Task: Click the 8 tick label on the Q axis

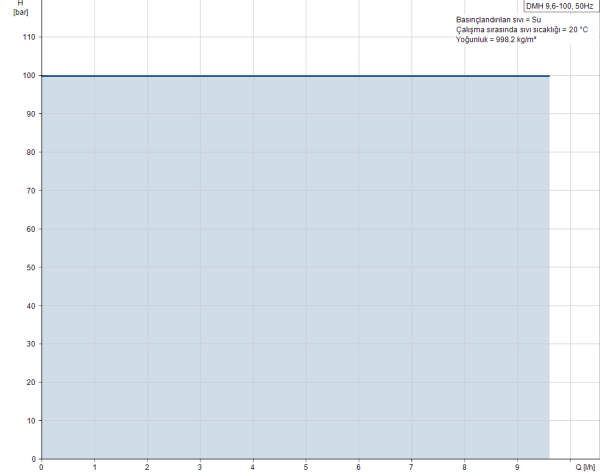Action: click(x=465, y=467)
